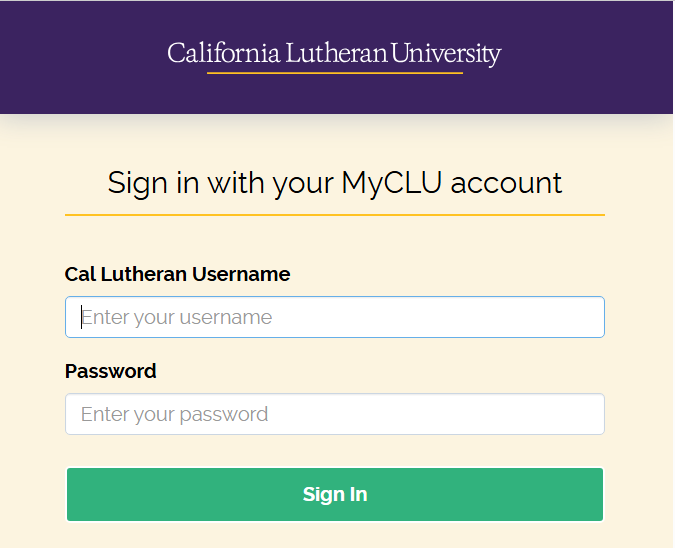Click the "Enter your username" placeholder text

point(176,318)
